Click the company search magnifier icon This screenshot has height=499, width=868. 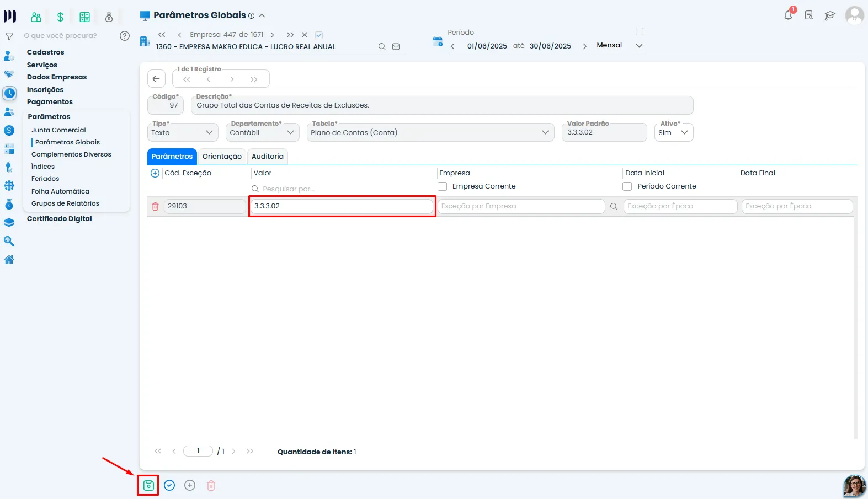(x=382, y=47)
